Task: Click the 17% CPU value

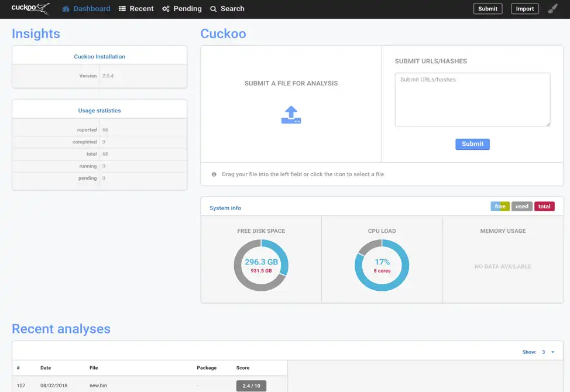Action: (x=382, y=262)
